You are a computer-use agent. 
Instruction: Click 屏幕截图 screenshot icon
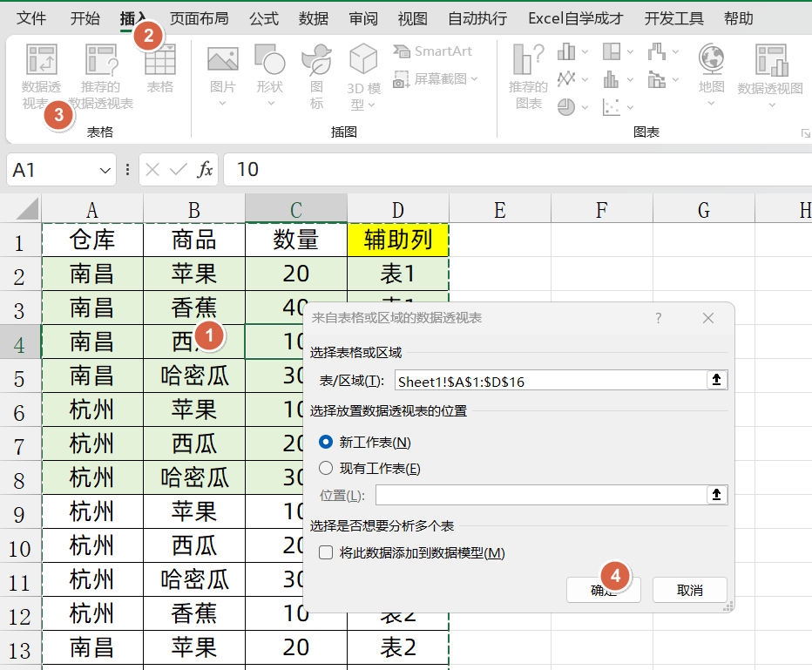402,79
